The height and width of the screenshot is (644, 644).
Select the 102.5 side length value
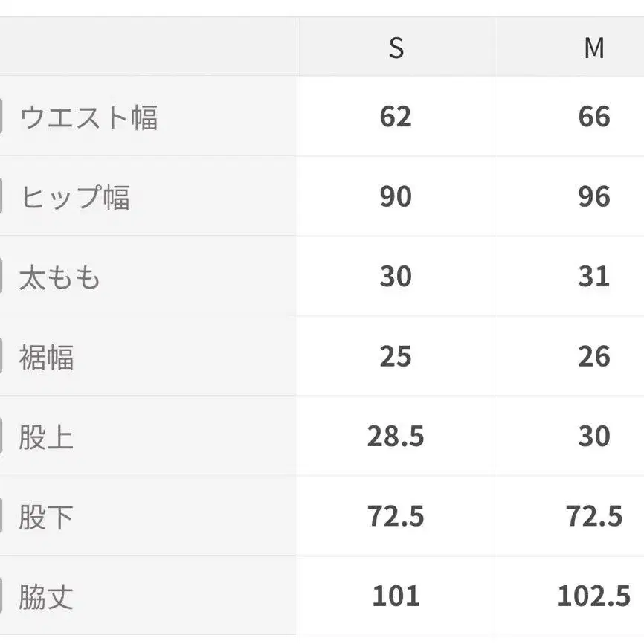click(x=593, y=596)
